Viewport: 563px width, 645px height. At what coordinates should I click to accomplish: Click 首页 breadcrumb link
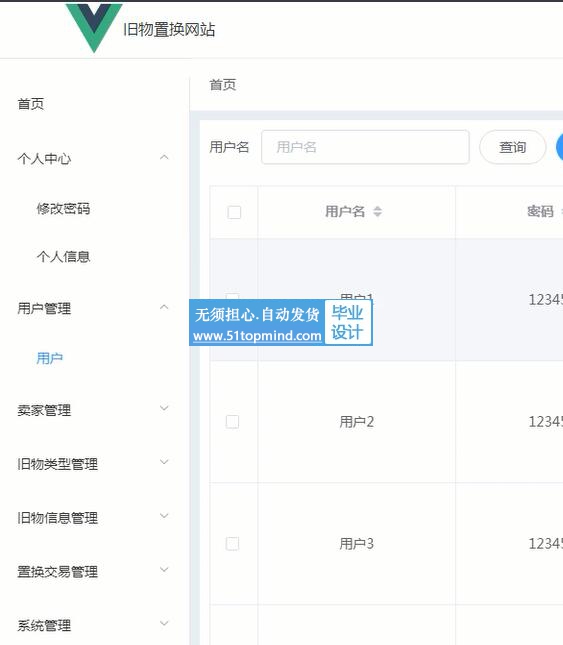coord(222,85)
